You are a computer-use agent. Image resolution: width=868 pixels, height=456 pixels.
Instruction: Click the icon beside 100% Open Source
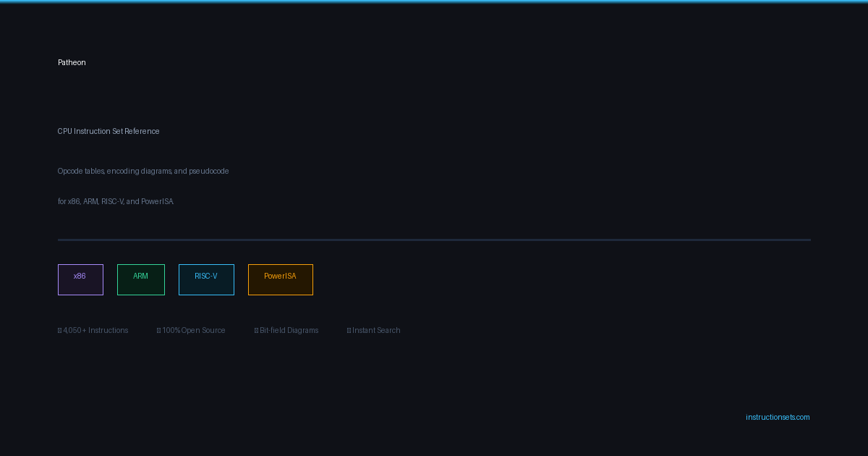[x=158, y=331]
